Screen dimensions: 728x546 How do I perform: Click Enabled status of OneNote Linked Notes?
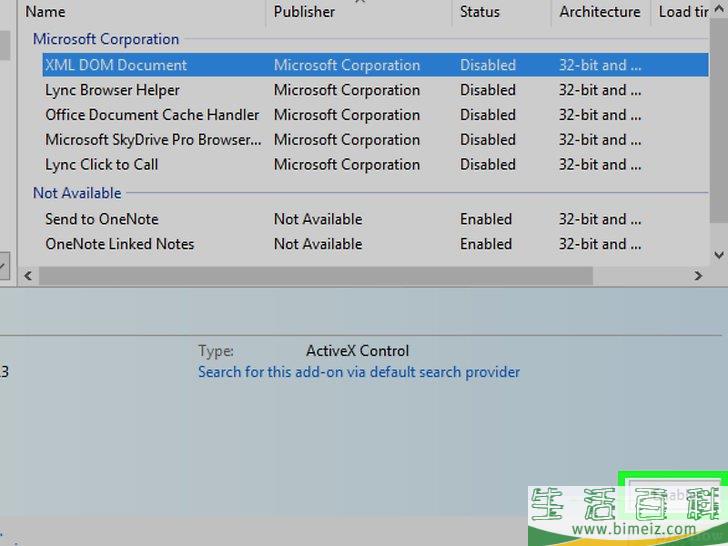pyautogui.click(x=486, y=244)
